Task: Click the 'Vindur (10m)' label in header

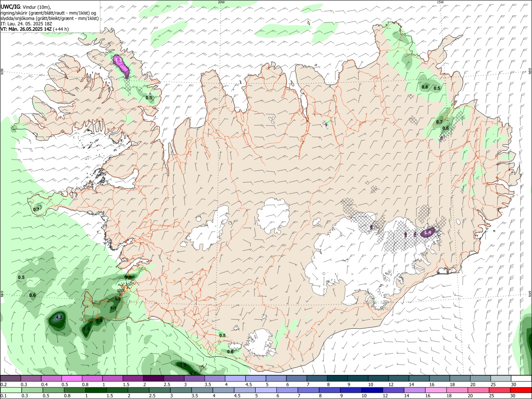Action: 36,7
